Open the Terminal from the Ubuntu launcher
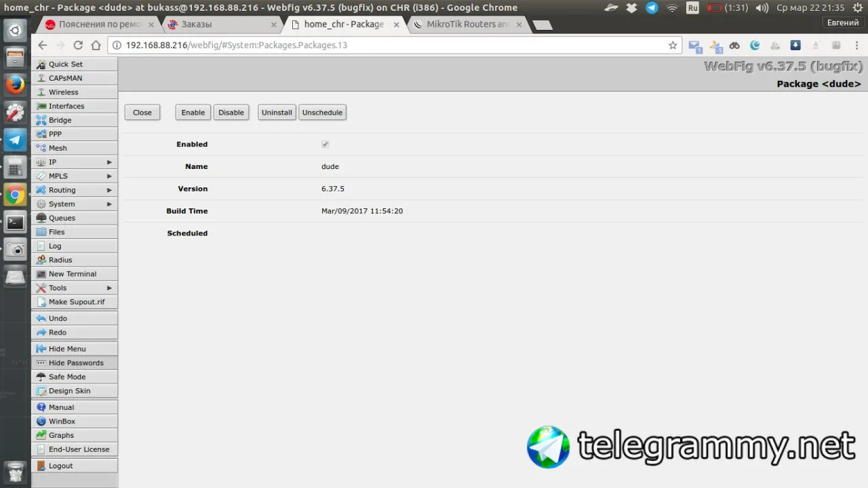This screenshot has width=868, height=488. pyautogui.click(x=15, y=222)
